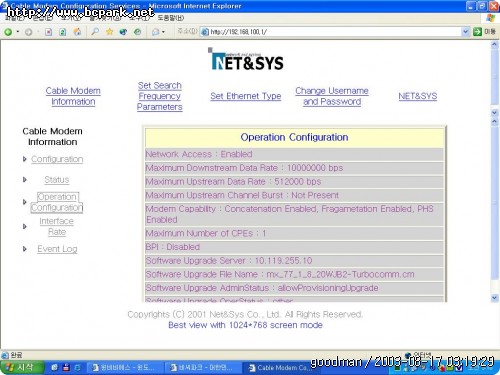Expand the address bar dropdown arrow
The width and height of the screenshot is (500, 375).
coord(466,32)
